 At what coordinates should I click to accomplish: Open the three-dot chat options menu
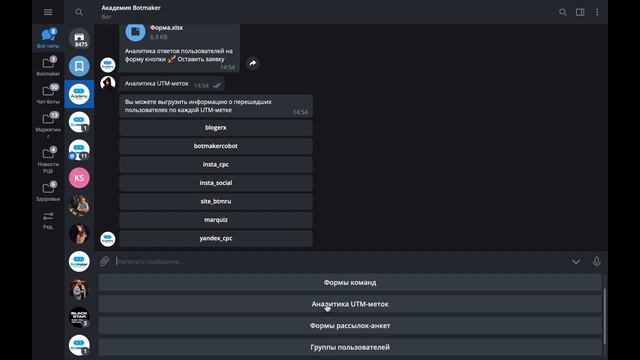[597, 12]
